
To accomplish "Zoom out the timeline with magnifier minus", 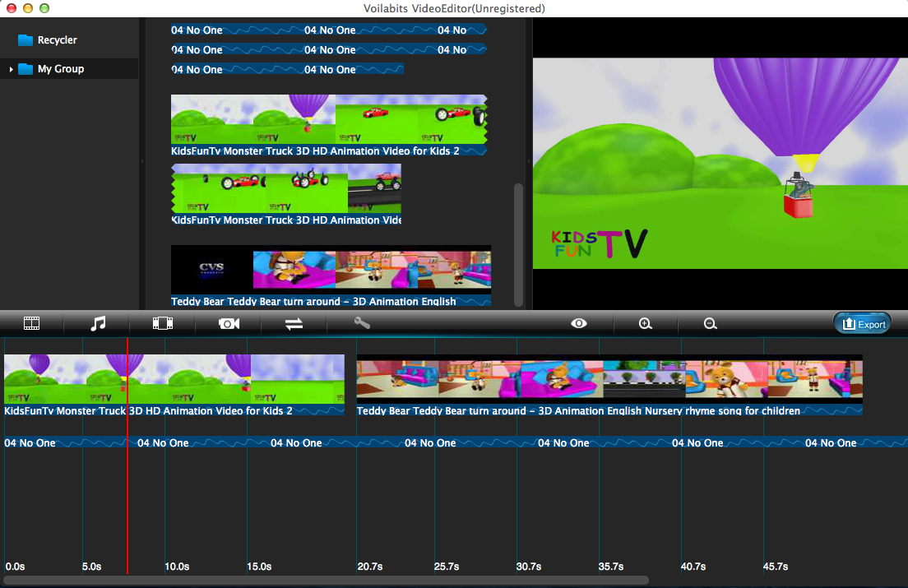I will point(710,323).
